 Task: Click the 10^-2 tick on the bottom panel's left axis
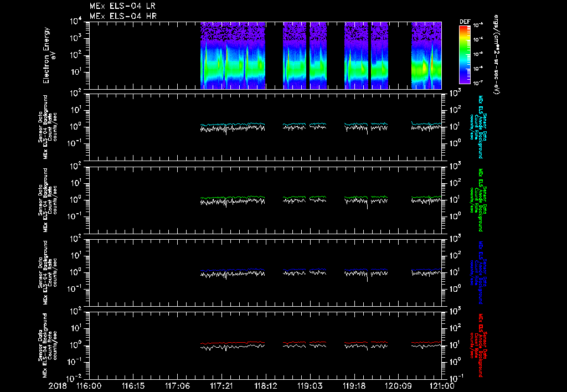click(75, 379)
